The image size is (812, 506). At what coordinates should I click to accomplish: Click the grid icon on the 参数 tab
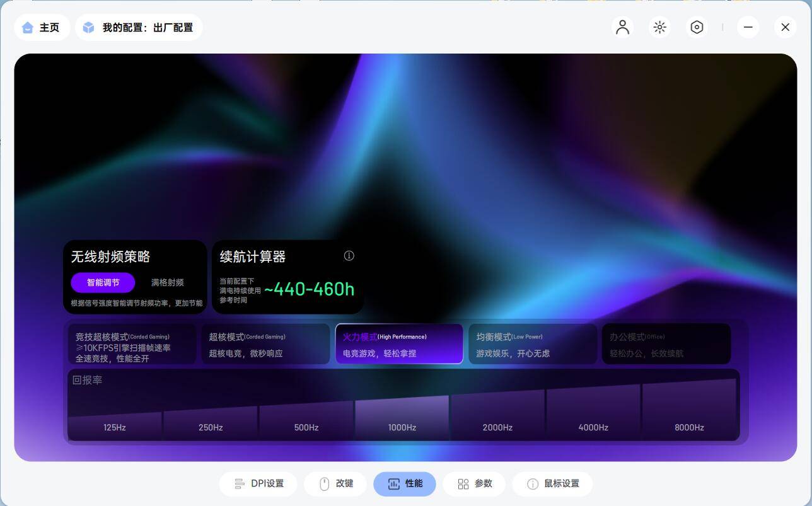click(463, 484)
